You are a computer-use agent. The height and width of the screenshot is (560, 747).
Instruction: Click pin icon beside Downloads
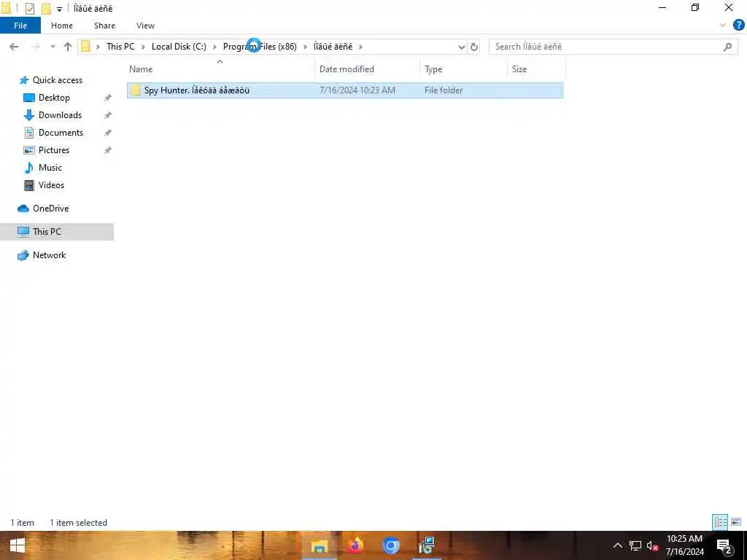pos(108,115)
